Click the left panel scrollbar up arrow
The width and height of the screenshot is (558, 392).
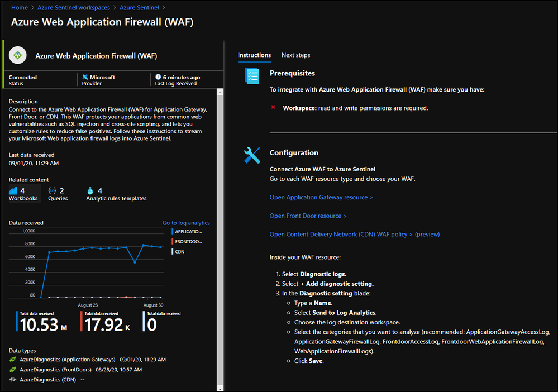point(220,92)
